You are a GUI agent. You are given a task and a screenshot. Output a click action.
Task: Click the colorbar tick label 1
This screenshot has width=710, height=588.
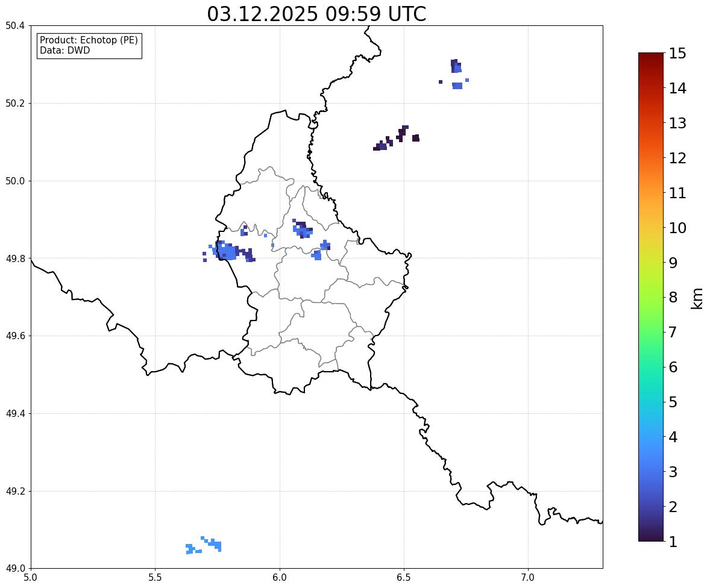point(673,542)
